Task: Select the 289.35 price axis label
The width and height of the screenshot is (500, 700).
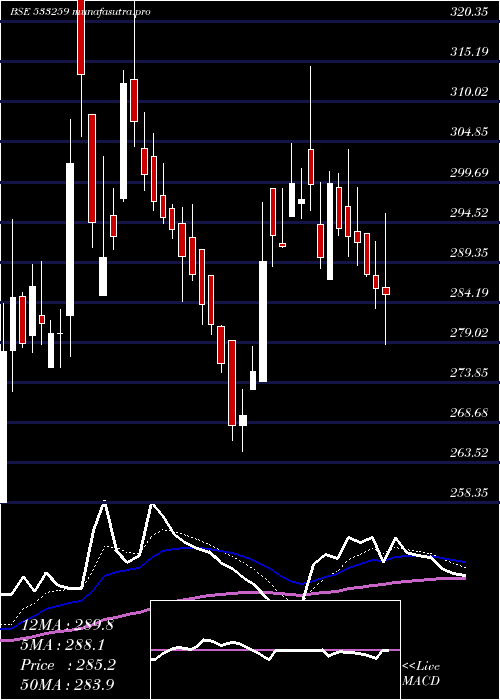Action: click(469, 253)
